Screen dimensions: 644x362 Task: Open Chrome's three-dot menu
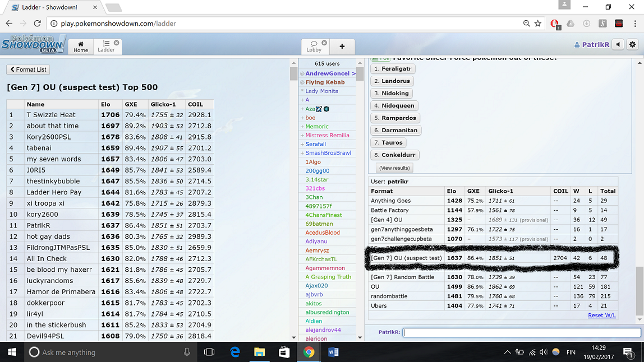click(x=635, y=24)
